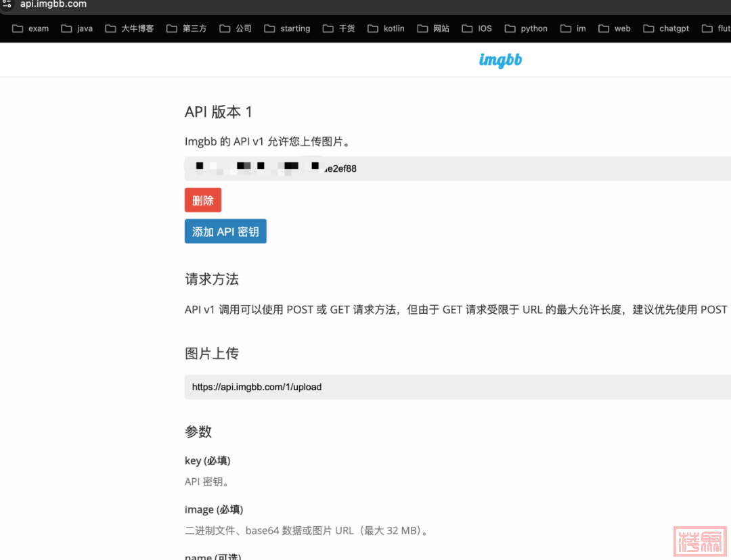Open the kotlin bookmark folder

pos(386,28)
